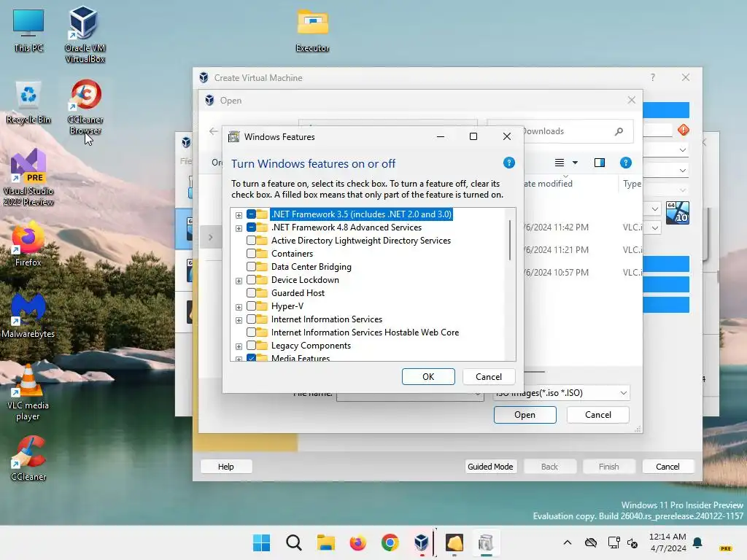Click the change view list icon in Open dialog
747x560 pixels.
pos(560,163)
